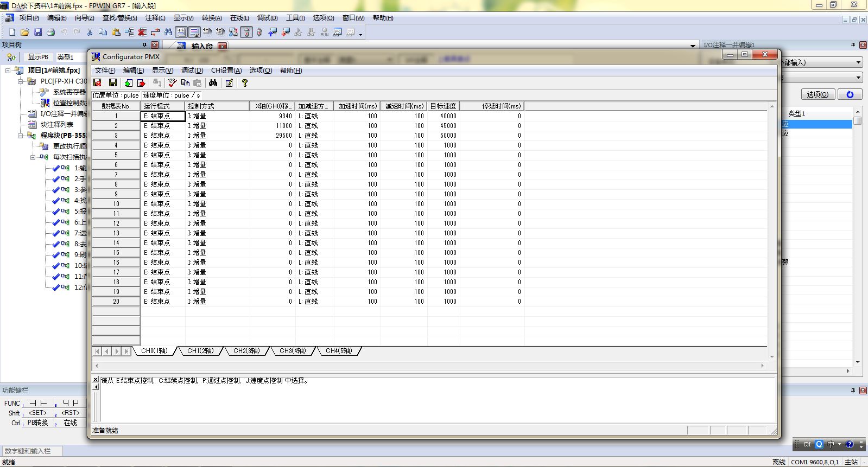Click the first-sheet navigation arrow beside CH0 tab
868x467 pixels.
[97, 351]
